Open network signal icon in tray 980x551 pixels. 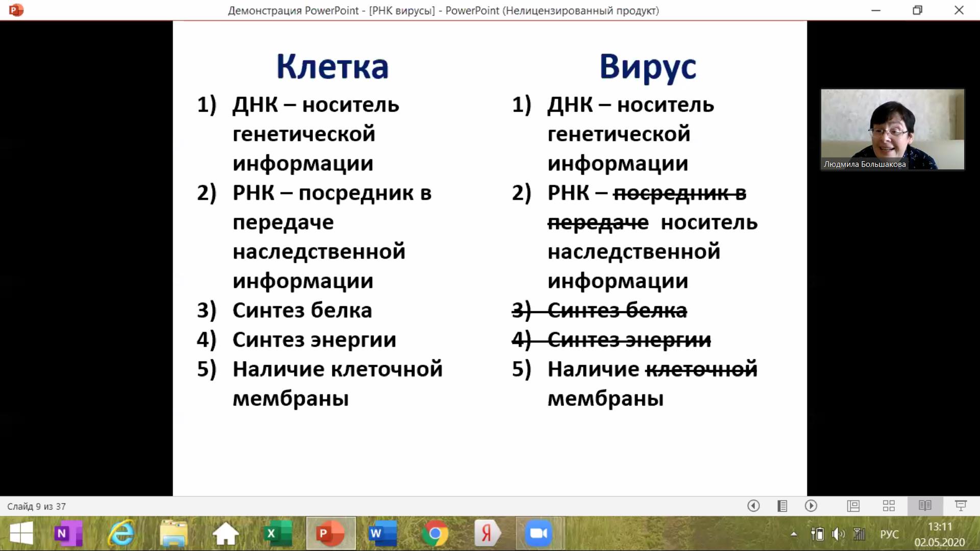click(x=860, y=534)
